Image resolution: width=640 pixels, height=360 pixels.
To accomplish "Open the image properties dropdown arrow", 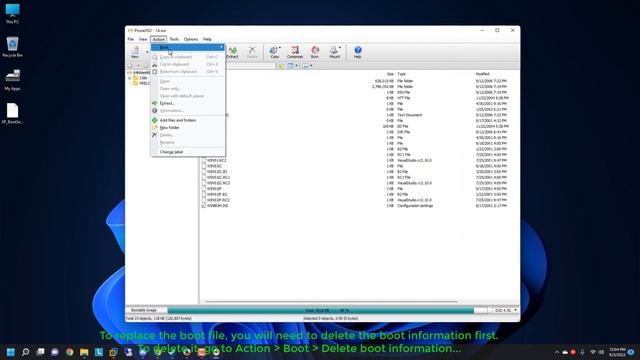I will click(x=311, y=66).
